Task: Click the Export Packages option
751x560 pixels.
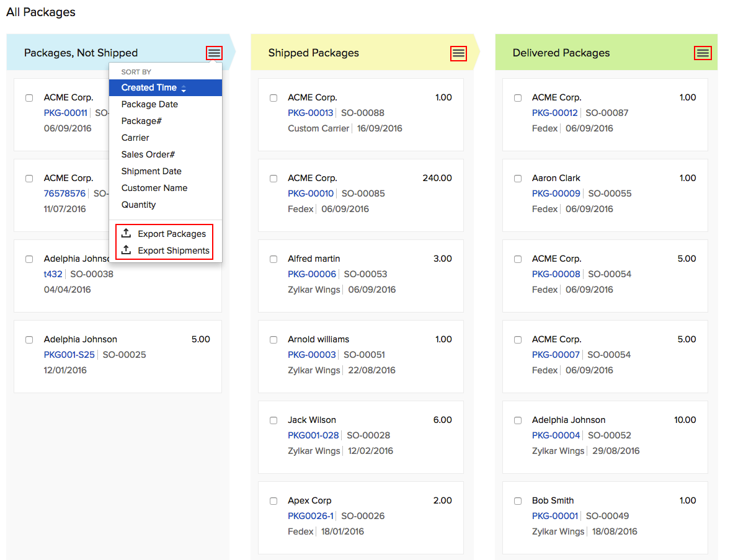Action: click(171, 234)
